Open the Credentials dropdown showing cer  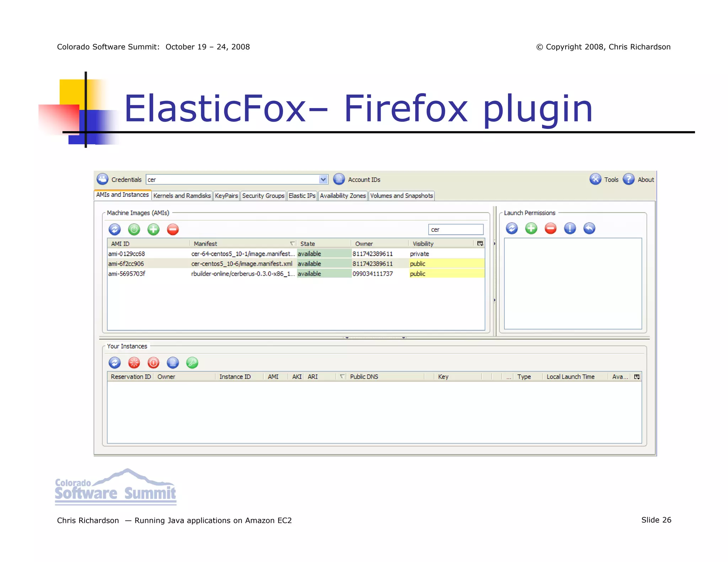pos(237,179)
